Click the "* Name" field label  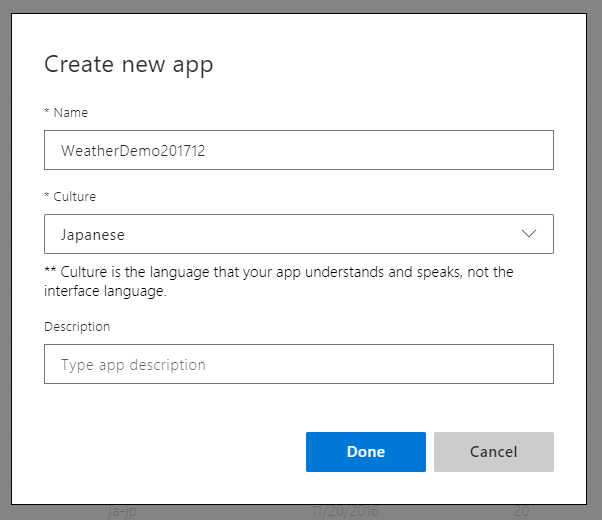pos(66,113)
